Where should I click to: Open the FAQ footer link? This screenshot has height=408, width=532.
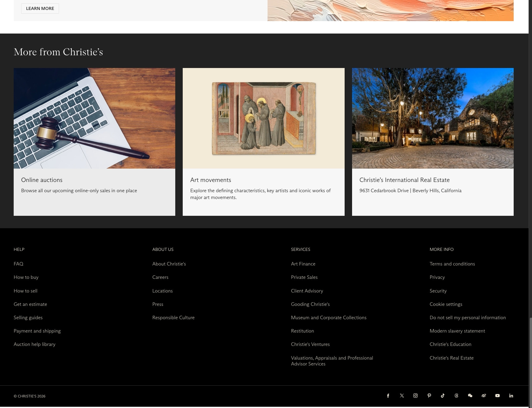18,264
